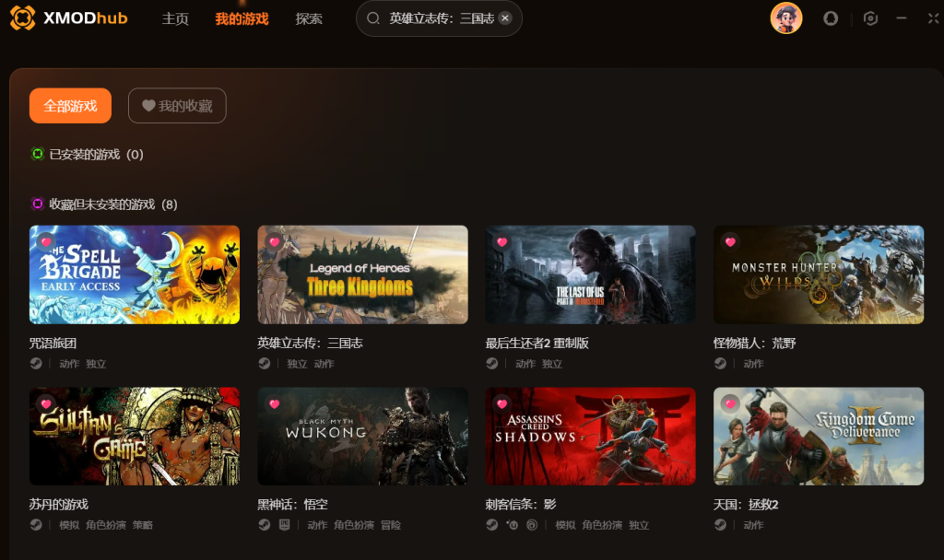Click the search magnifier icon

click(373, 18)
